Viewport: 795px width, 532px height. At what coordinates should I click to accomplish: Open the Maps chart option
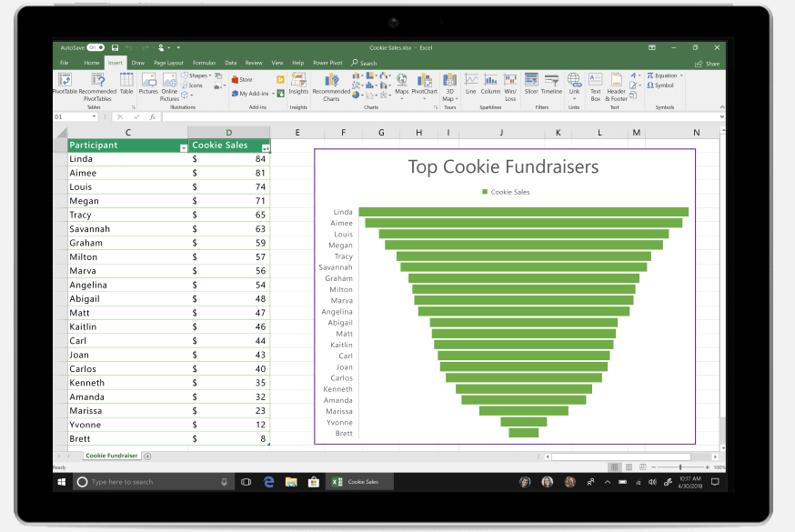[x=401, y=84]
